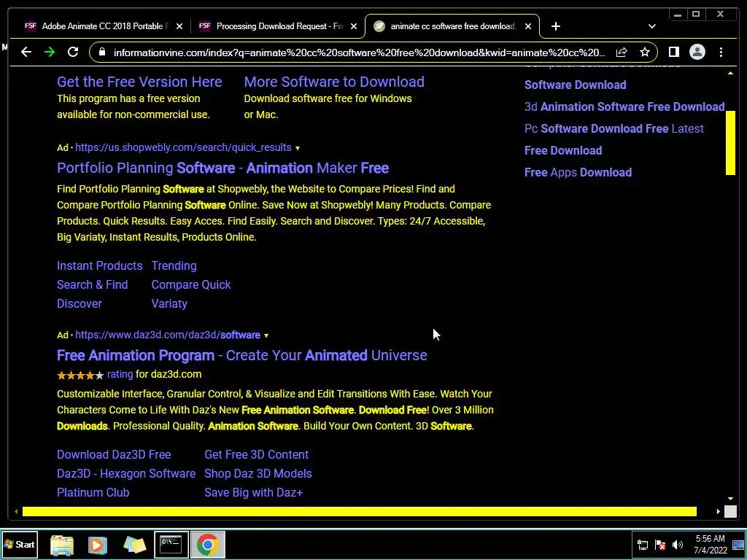Image resolution: width=747 pixels, height=560 pixels.
Task: Launch the media player taskbar icon
Action: [98, 545]
